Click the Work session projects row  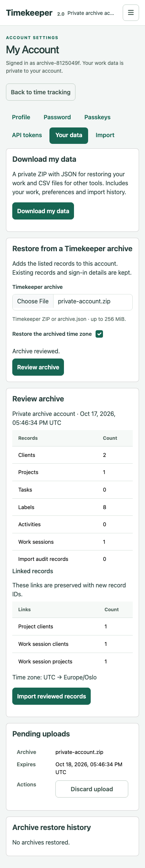point(72,662)
